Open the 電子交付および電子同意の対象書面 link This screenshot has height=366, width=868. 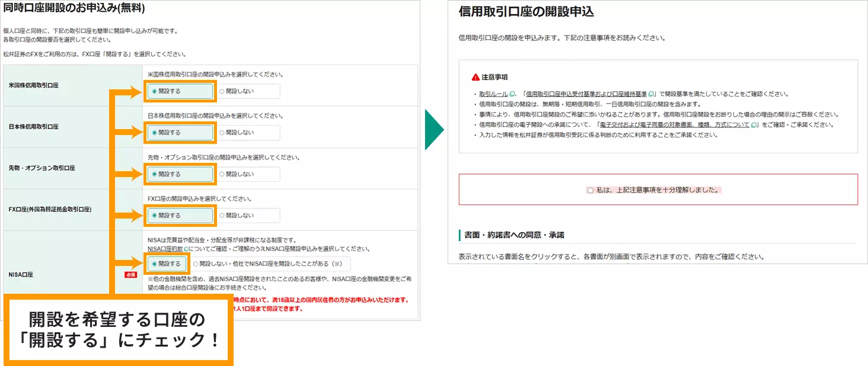(674, 123)
